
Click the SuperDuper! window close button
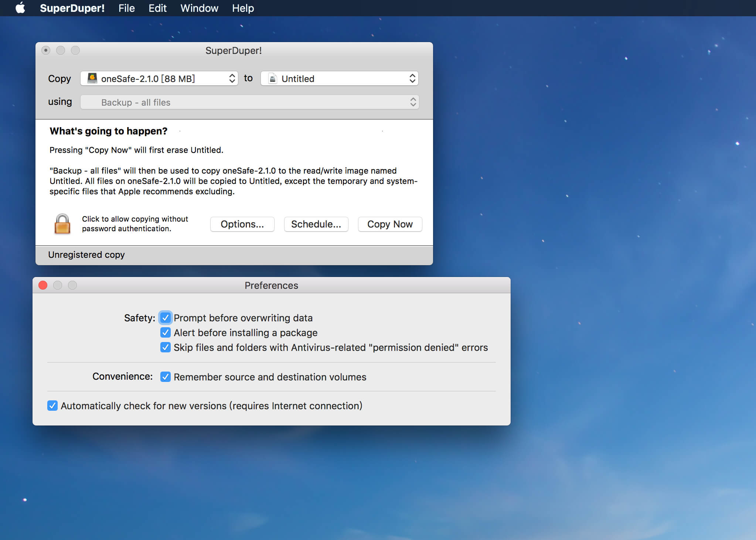click(46, 50)
